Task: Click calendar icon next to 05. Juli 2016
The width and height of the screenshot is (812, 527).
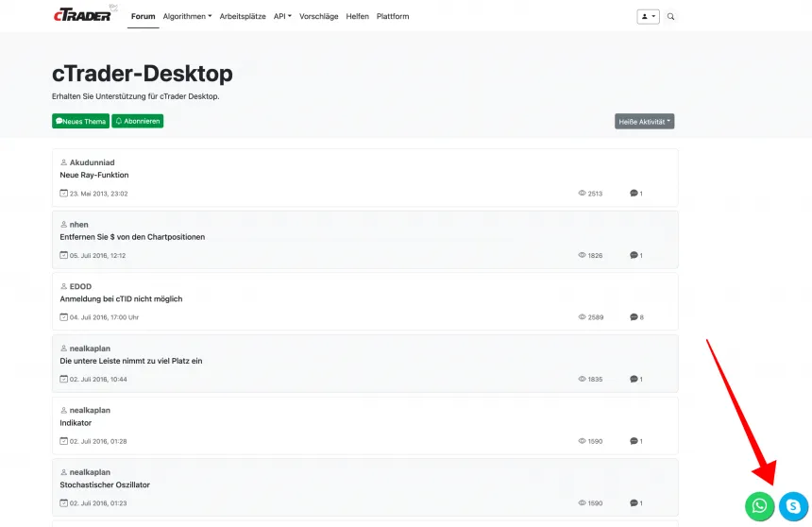Action: tap(64, 256)
